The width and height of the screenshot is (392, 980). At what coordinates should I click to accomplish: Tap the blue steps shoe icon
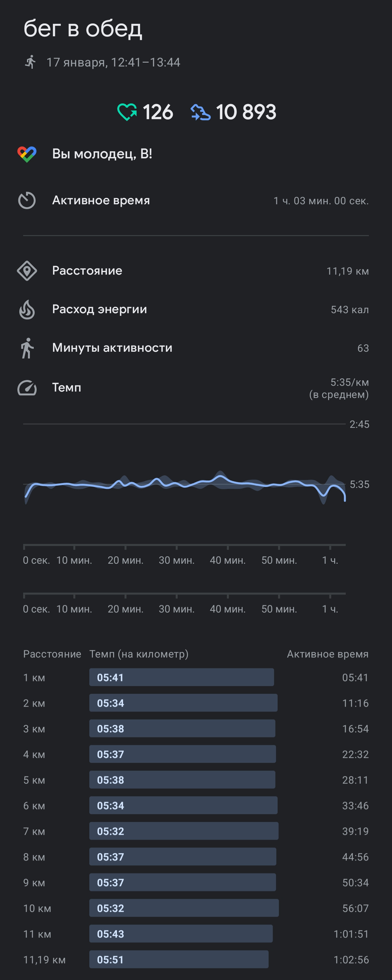[200, 112]
